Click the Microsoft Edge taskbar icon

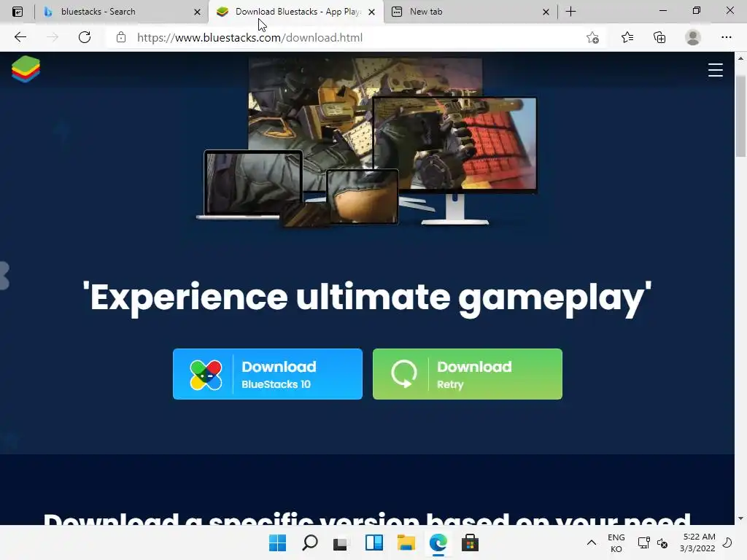(438, 542)
